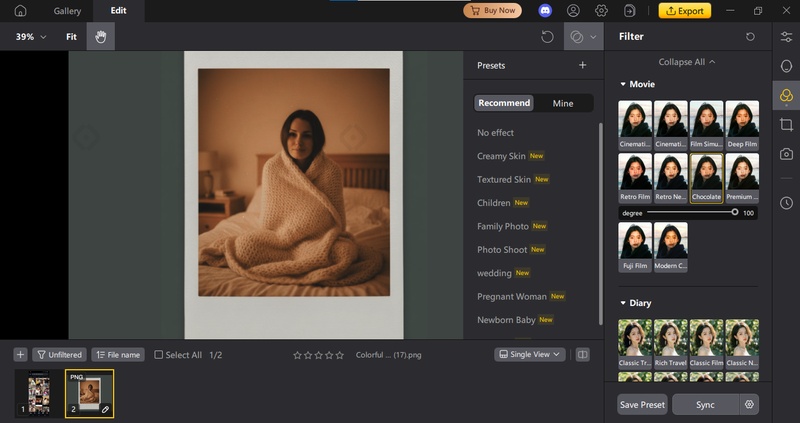Screen dimensions: 800x423
Task: Add a new preset with plus icon
Action: click(x=582, y=66)
